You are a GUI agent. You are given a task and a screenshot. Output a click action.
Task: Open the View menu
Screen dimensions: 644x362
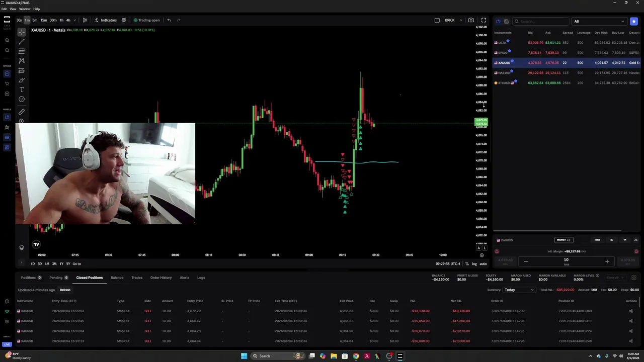pos(13,9)
